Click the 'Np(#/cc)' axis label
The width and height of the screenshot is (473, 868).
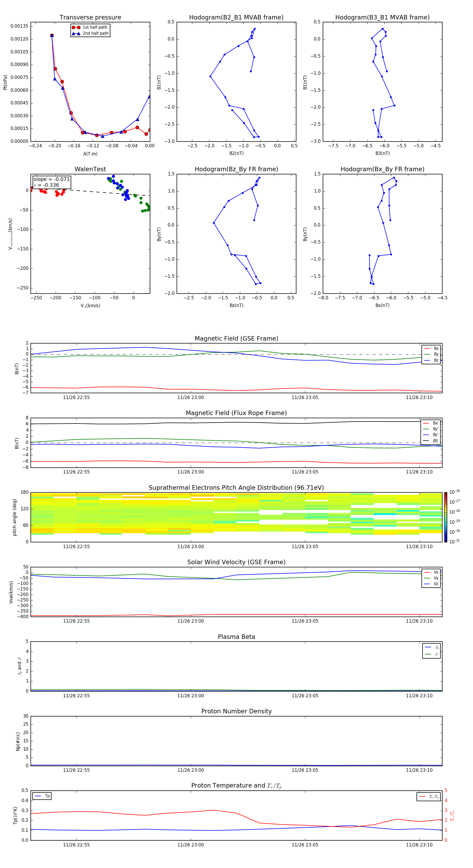(x=18, y=741)
